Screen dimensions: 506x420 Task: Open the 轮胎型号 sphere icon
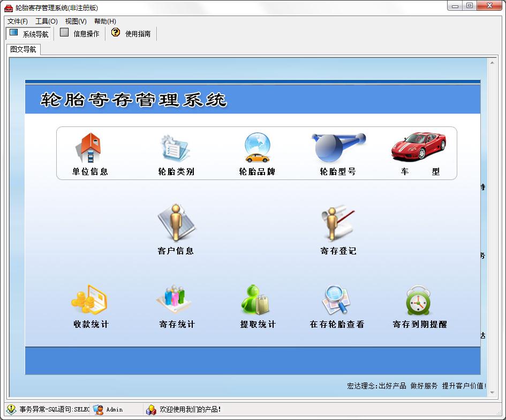click(x=338, y=147)
